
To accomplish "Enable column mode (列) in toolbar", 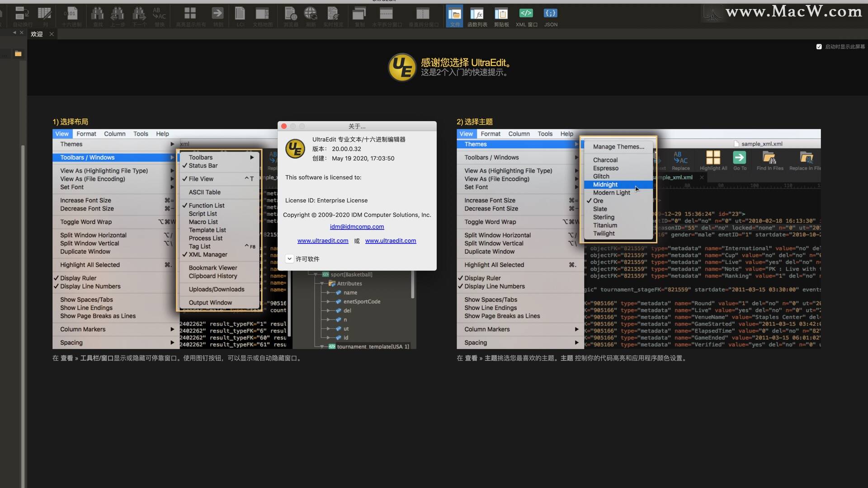I will (x=45, y=17).
